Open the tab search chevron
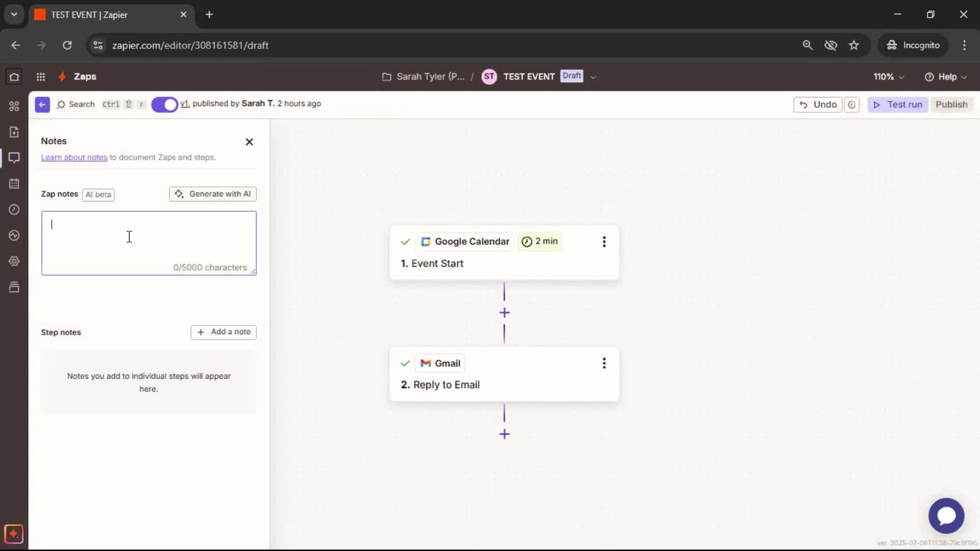Image resolution: width=980 pixels, height=551 pixels. (14, 14)
